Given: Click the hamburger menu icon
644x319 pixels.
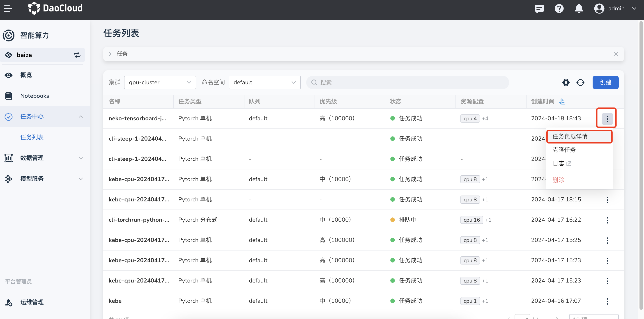Looking at the screenshot, I should tap(8, 9).
